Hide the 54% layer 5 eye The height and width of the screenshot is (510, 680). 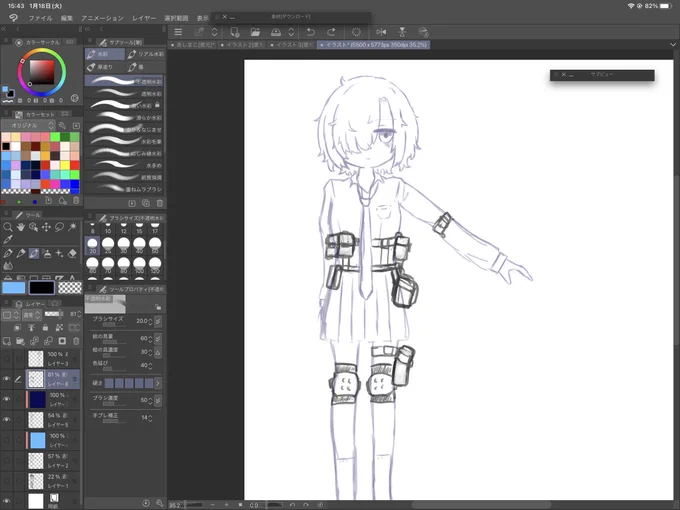point(7,419)
